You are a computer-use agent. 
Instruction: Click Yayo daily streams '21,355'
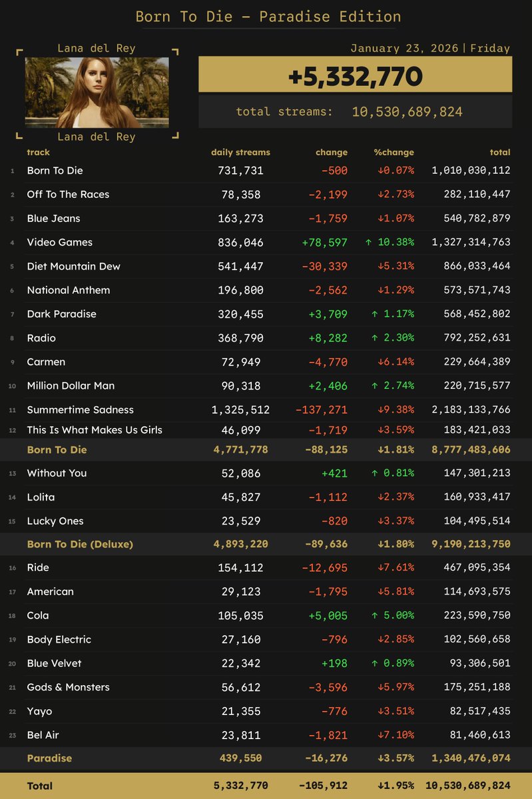(x=240, y=712)
